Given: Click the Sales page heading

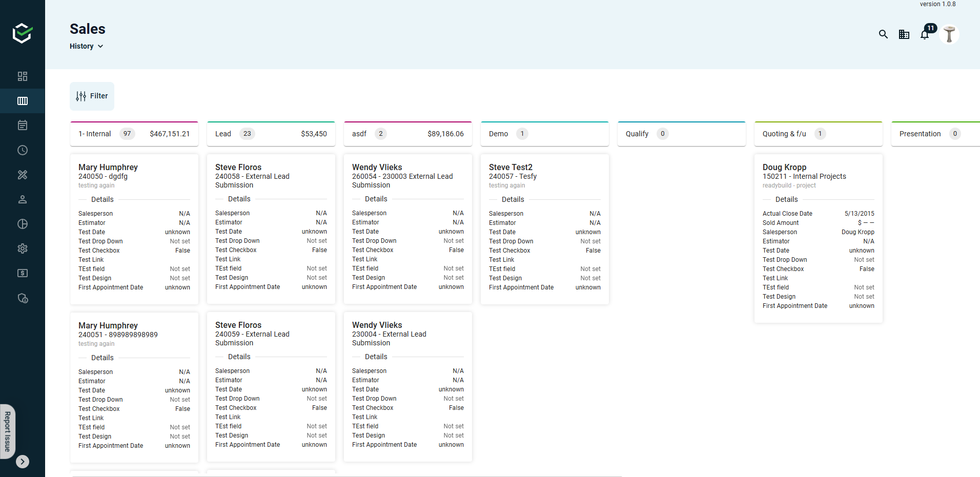Looking at the screenshot, I should pyautogui.click(x=88, y=29).
